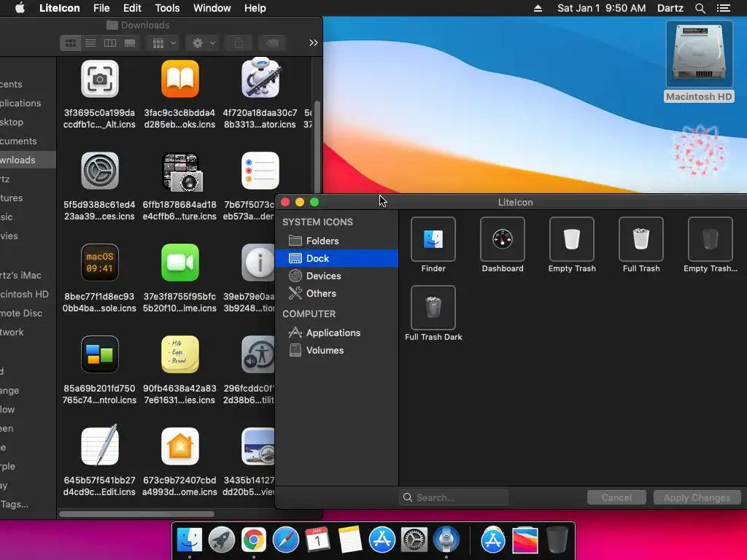Select the dark Empty Trash… icon tile
The width and height of the screenshot is (747, 560).
[711, 239]
